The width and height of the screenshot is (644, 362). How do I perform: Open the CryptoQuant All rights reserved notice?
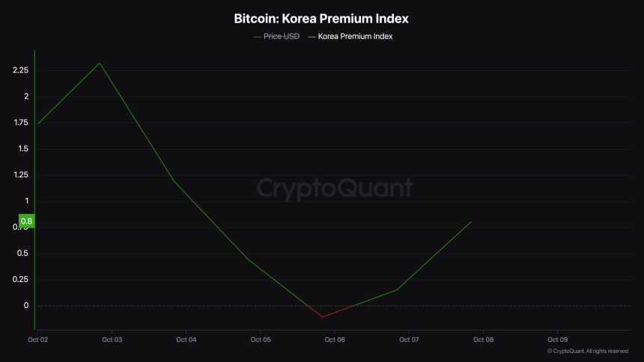click(587, 351)
